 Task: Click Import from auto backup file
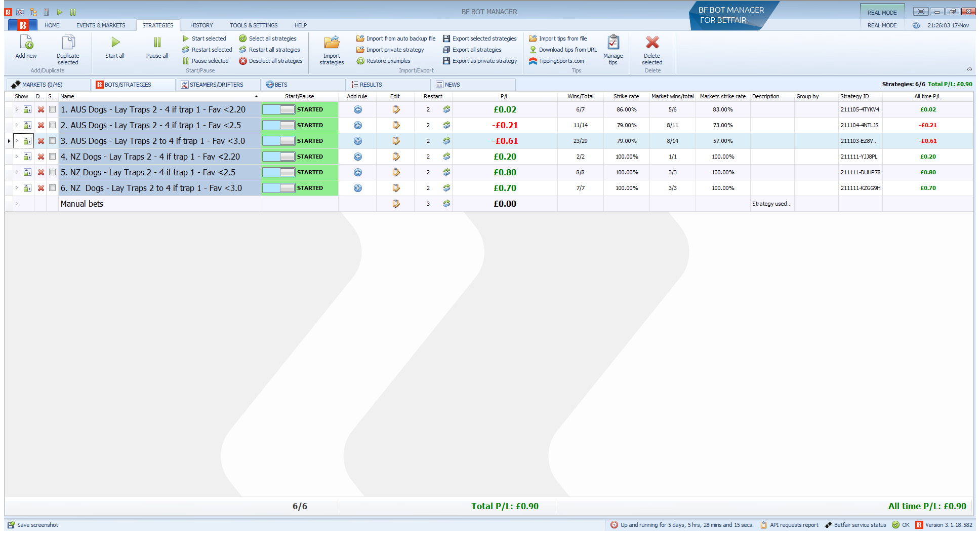(x=396, y=39)
